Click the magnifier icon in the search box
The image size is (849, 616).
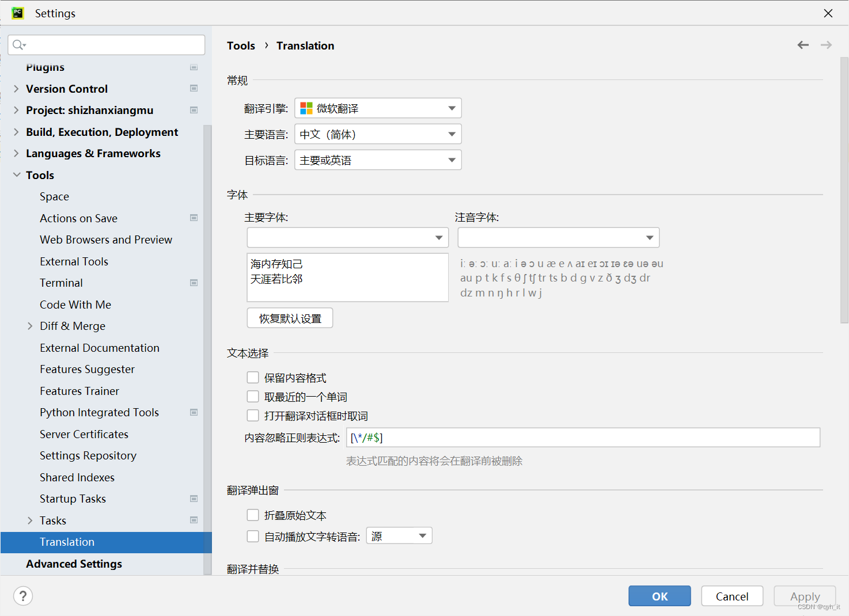click(17, 44)
